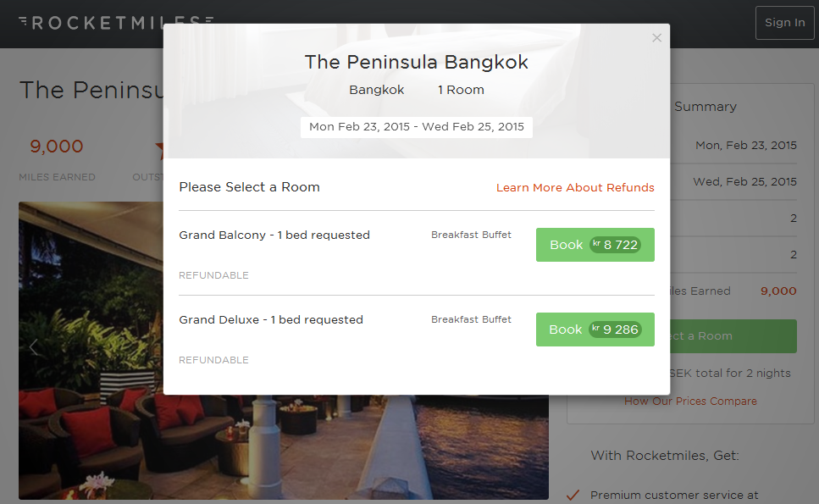Select the Grand Deluxe room name
This screenshot has width=819, height=504.
(x=271, y=319)
